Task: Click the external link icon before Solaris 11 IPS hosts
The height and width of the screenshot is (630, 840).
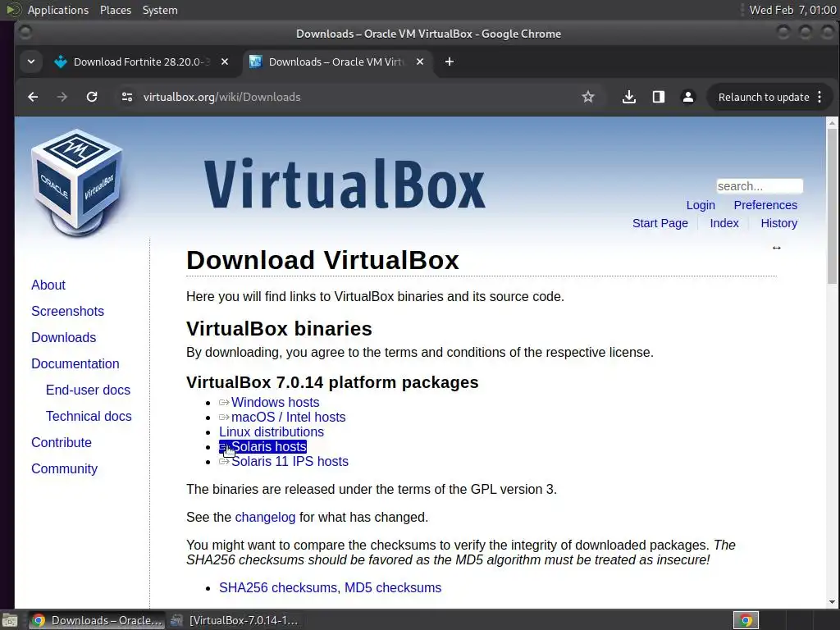Action: pyautogui.click(x=224, y=461)
